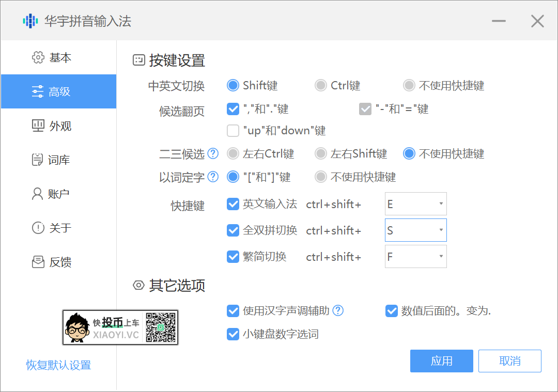
Task: Open the 词库 tab
Action: [59, 160]
